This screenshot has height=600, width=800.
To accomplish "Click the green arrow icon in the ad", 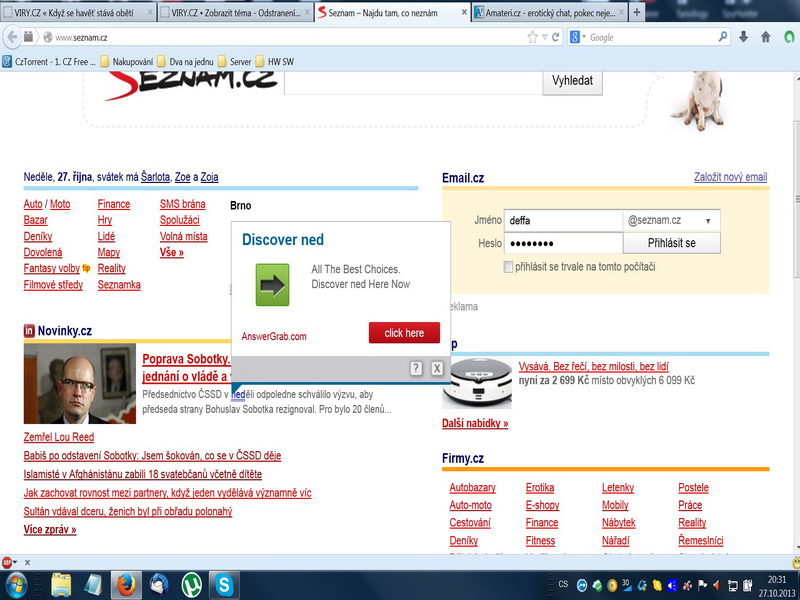I will click(x=272, y=285).
